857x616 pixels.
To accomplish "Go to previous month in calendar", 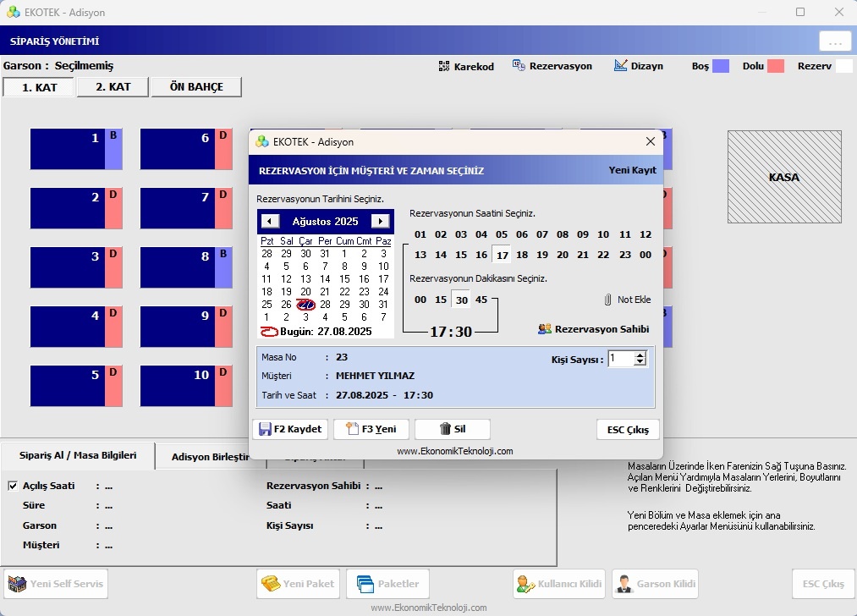I will [x=270, y=221].
